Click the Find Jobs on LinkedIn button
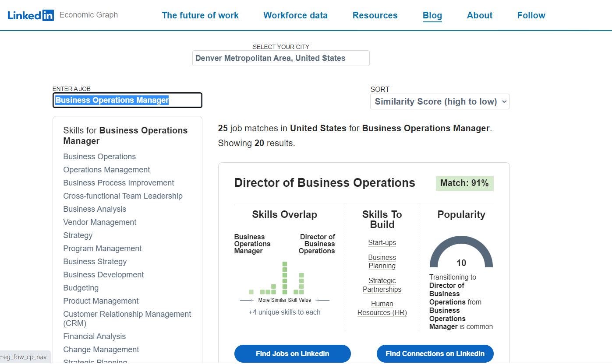Image resolution: width=612 pixels, height=364 pixels. 293,353
